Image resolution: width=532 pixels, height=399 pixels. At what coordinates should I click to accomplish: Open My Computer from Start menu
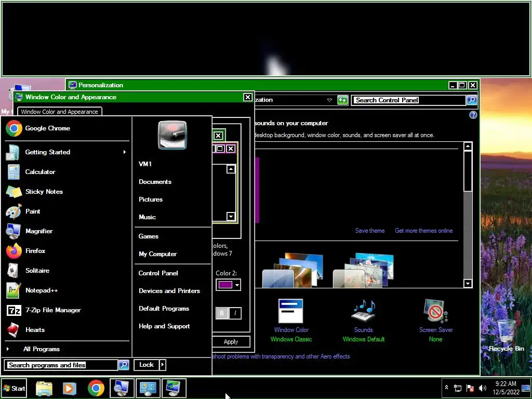click(x=158, y=254)
